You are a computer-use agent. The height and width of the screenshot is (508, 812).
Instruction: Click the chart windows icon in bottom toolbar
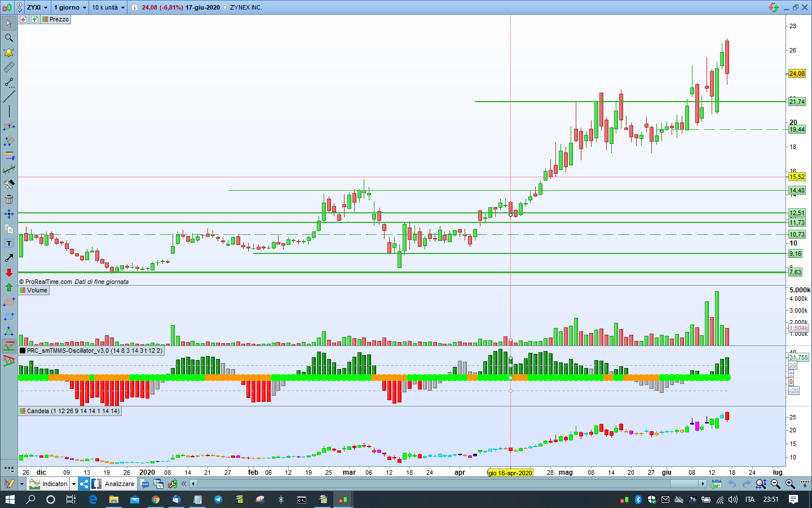[x=158, y=484]
